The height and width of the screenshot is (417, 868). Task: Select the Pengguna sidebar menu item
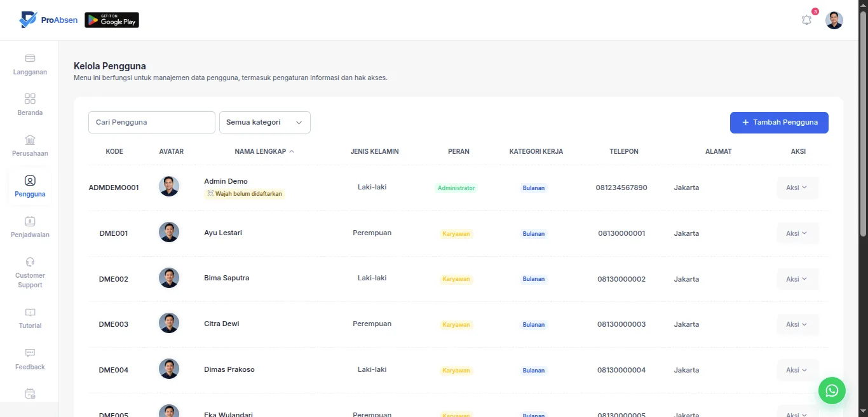30,187
